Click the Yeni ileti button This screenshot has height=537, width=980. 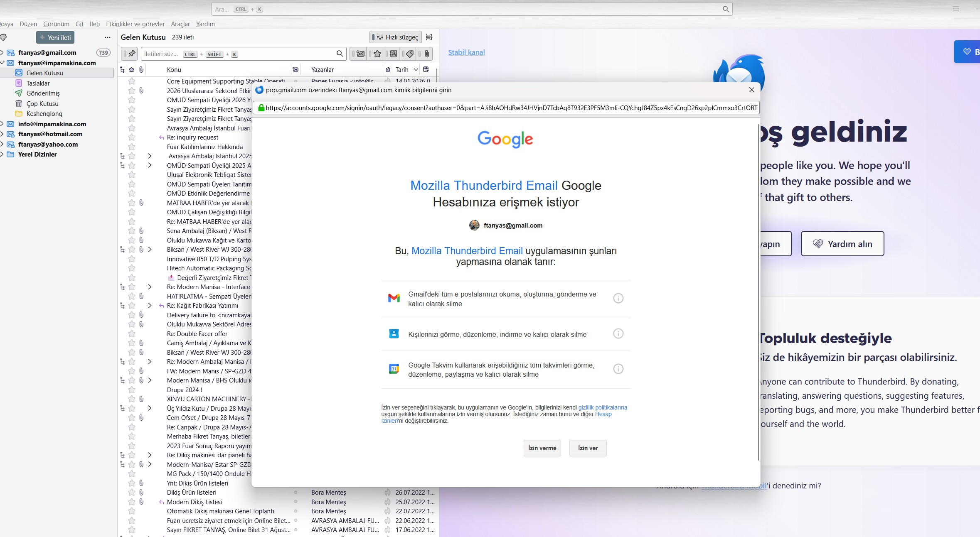tap(55, 37)
